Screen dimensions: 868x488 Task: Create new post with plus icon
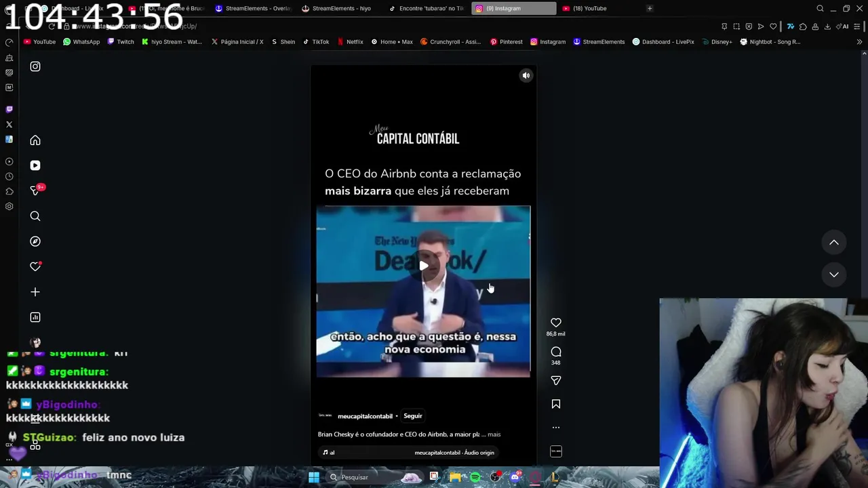click(35, 292)
